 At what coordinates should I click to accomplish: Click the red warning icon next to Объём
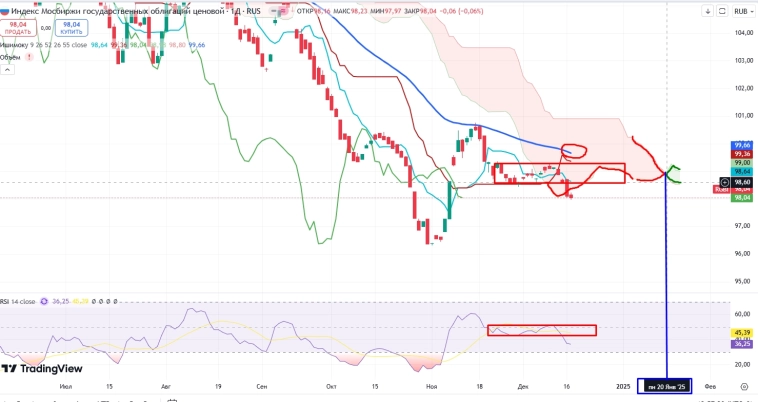click(29, 57)
